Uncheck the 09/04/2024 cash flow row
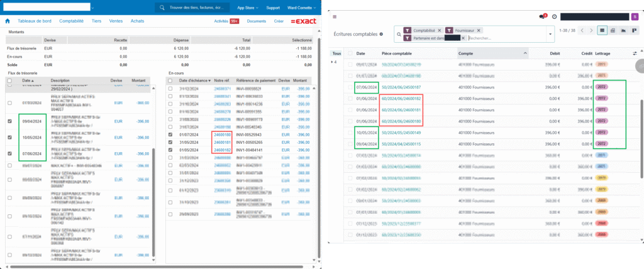Viewport: 644px width, 269px height. coord(9,122)
